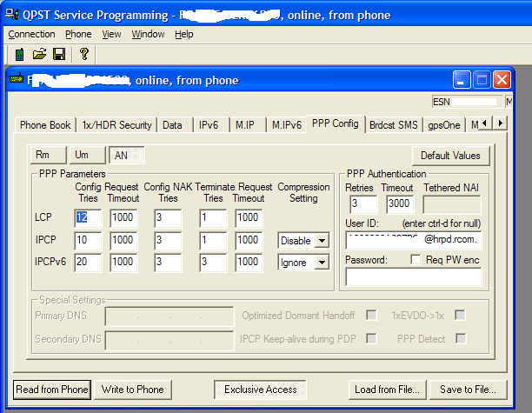Viewport: 532px width, 413px height.
Task: Click the User ID field
Action: (413, 240)
